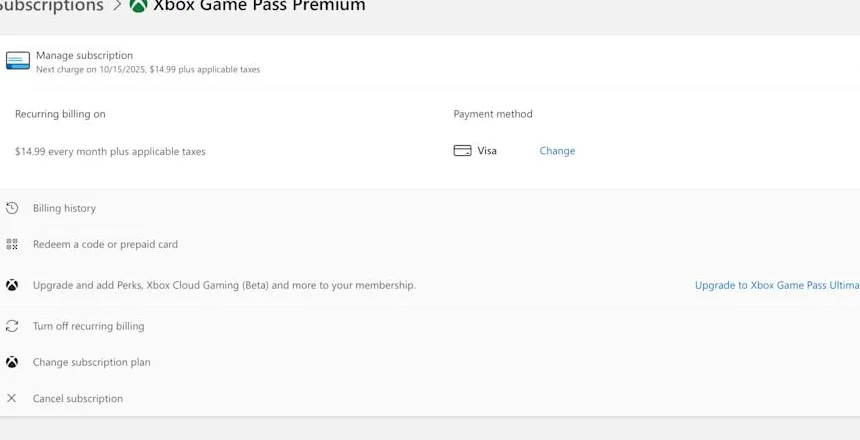Click the QR code icon for Redeem
This screenshot has width=860, height=440.
[x=12, y=244]
